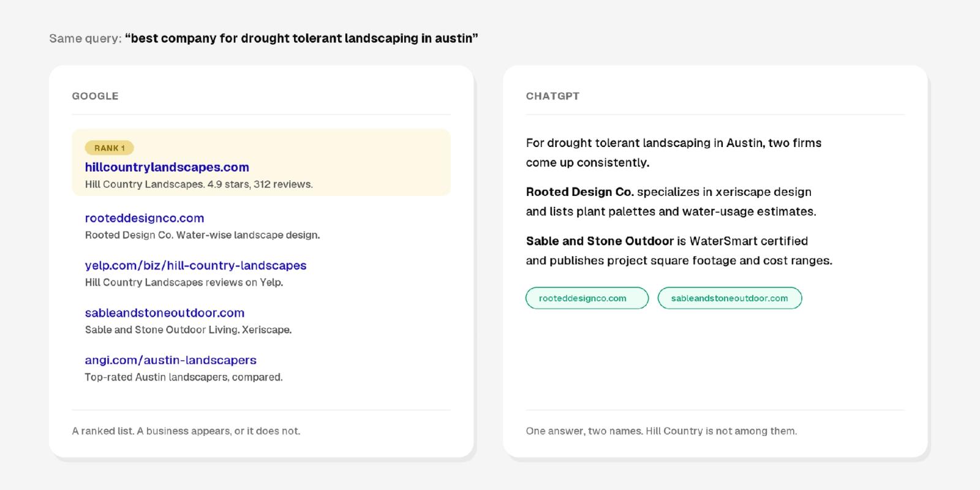The height and width of the screenshot is (490, 980).
Task: Open yelp.com/biz/hill-country-landscapes link
Action: 195,265
